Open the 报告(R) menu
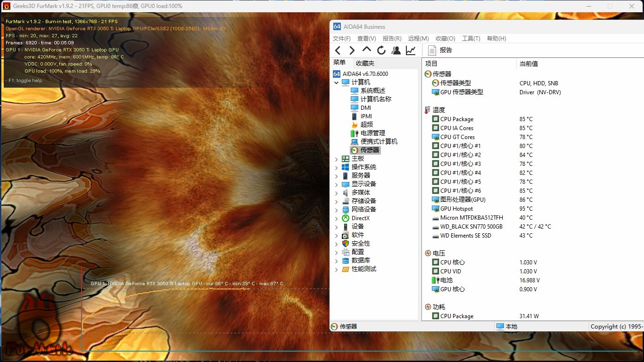 click(392, 39)
